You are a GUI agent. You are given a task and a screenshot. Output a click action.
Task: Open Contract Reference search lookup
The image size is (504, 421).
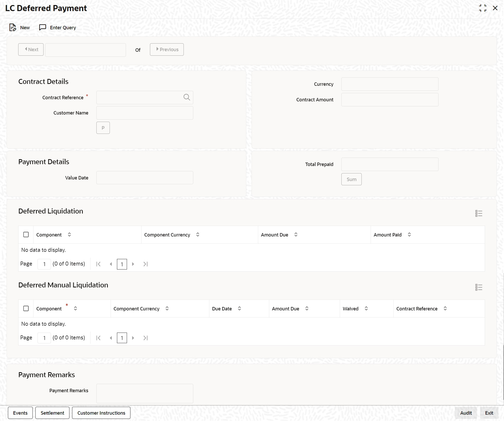click(x=187, y=97)
